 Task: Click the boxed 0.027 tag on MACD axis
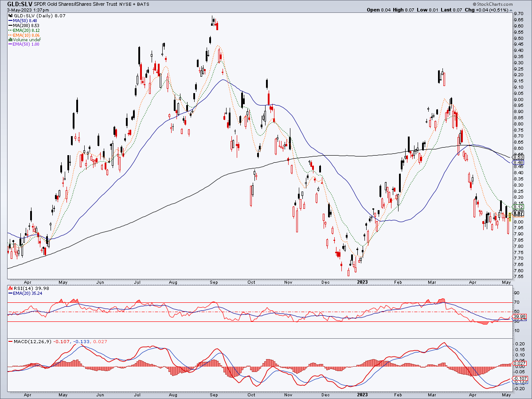pyautogui.click(x=519, y=364)
